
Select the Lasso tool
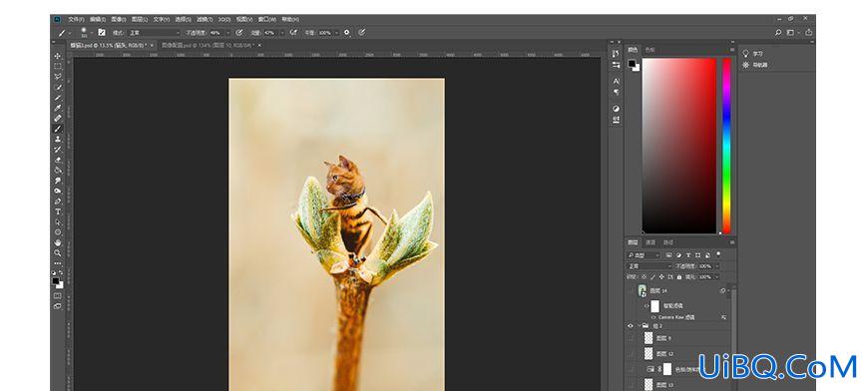coord(58,77)
